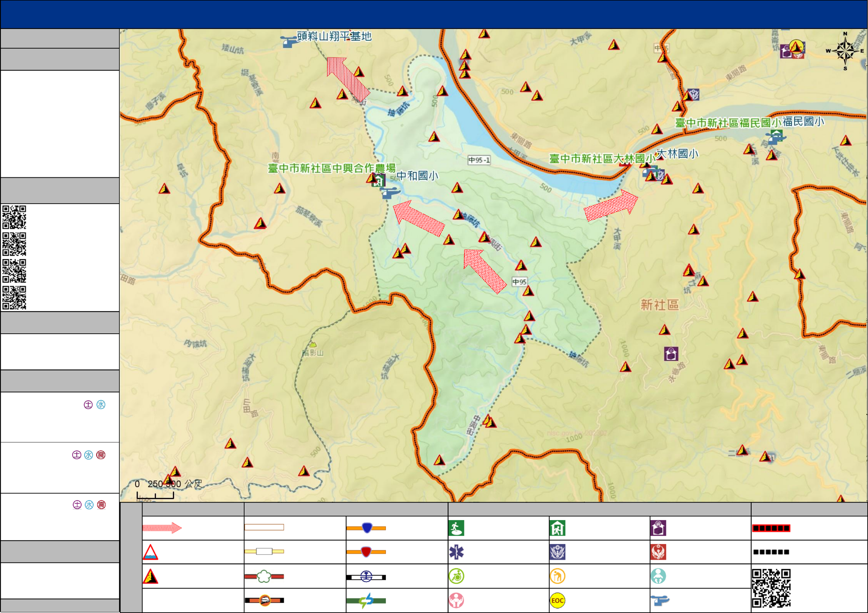
Task: Select the railway legend symbol
Action: pyautogui.click(x=366, y=577)
